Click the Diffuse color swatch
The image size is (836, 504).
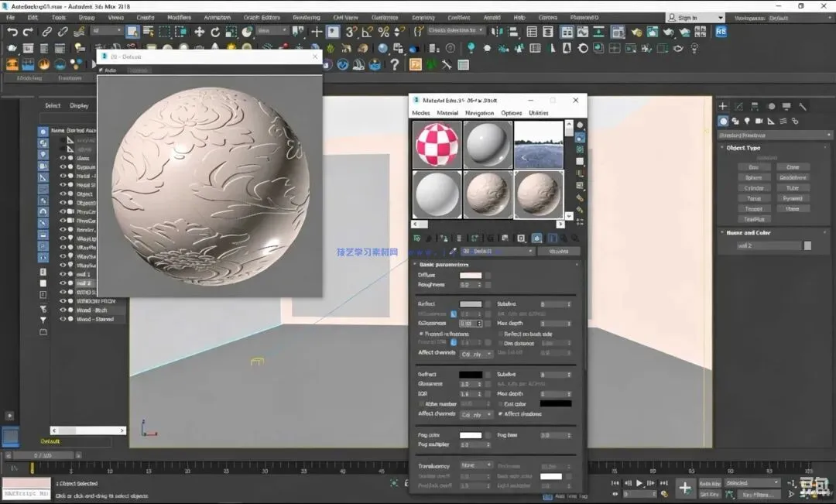(471, 275)
